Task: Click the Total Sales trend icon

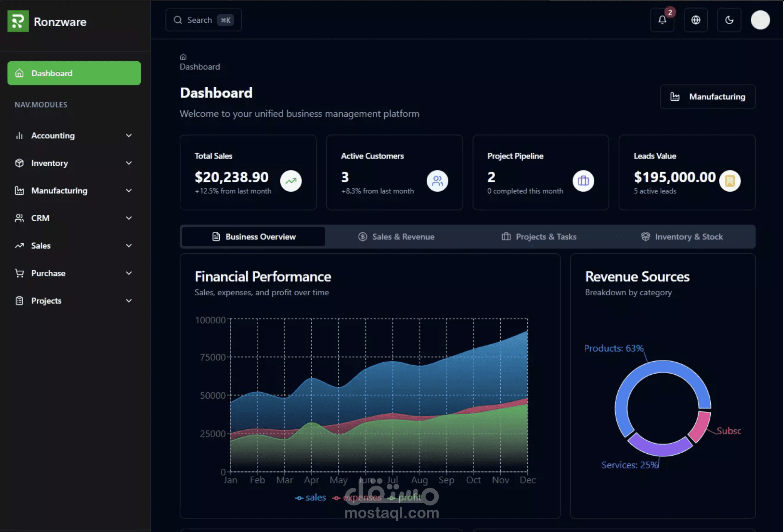Action: pos(291,181)
